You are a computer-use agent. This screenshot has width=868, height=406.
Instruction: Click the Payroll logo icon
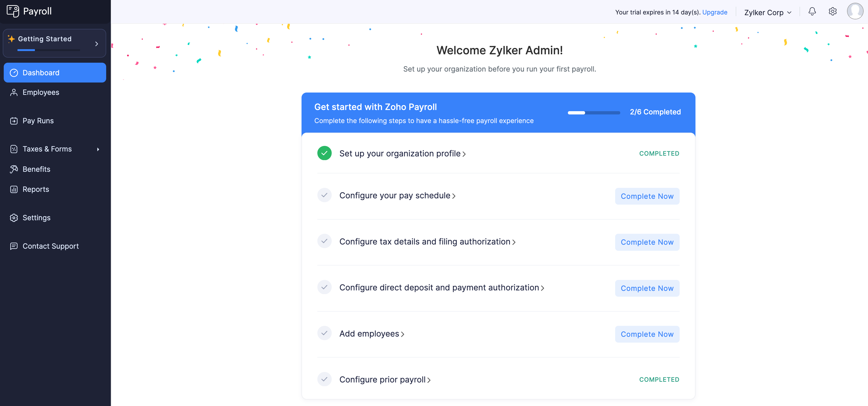coord(13,11)
